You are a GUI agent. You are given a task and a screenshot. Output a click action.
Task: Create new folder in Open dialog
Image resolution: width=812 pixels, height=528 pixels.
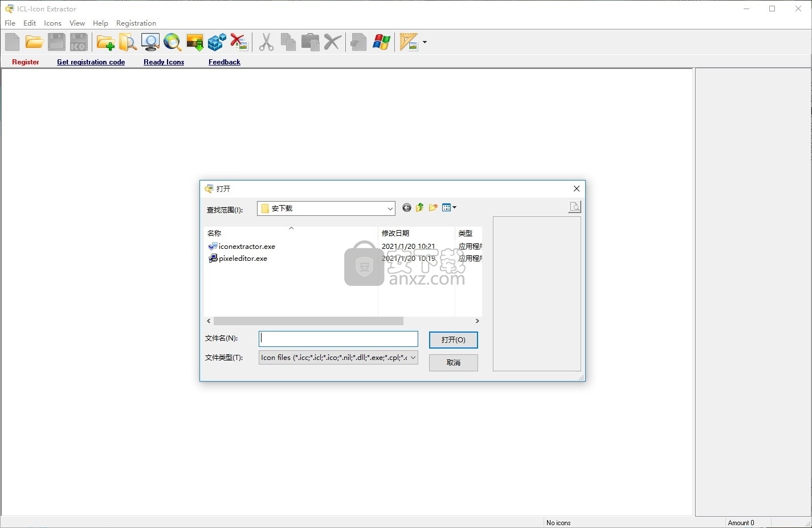click(433, 207)
